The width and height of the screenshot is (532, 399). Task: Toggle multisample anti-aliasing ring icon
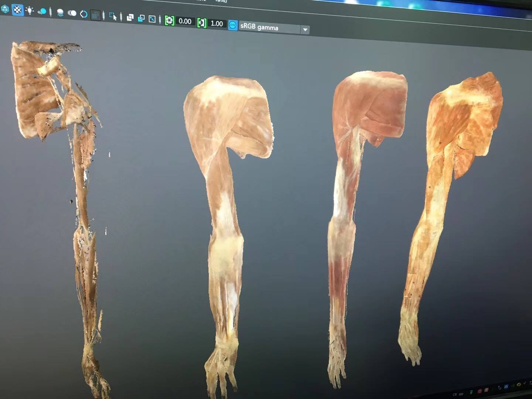(x=83, y=14)
